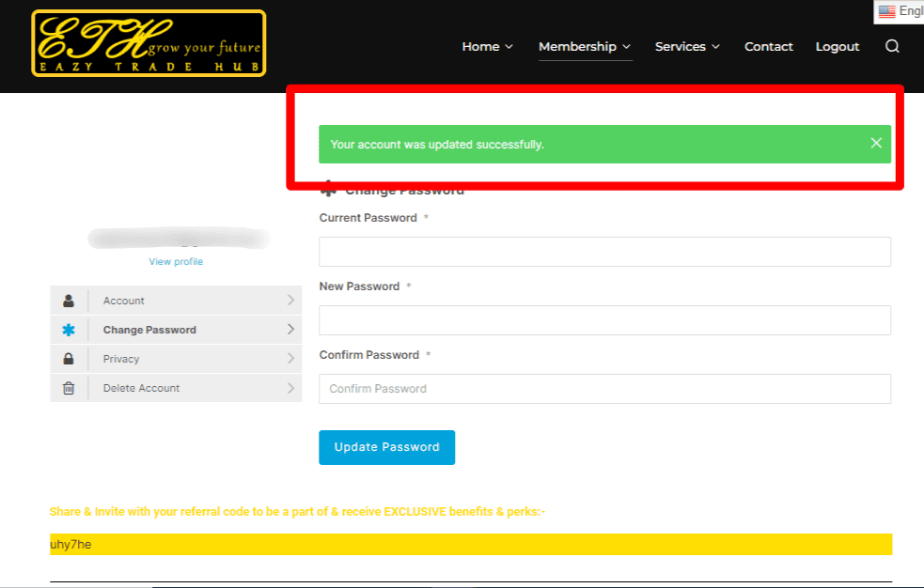Open the View profile link
The width and height of the screenshot is (924, 588).
tap(176, 261)
